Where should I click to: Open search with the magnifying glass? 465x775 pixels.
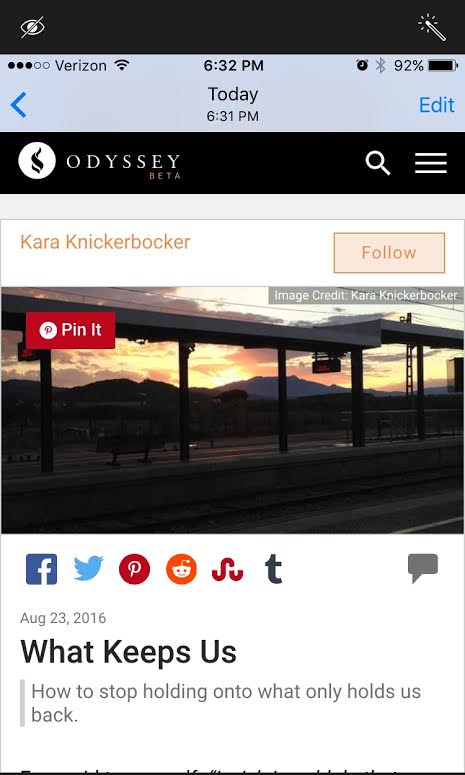[378, 163]
